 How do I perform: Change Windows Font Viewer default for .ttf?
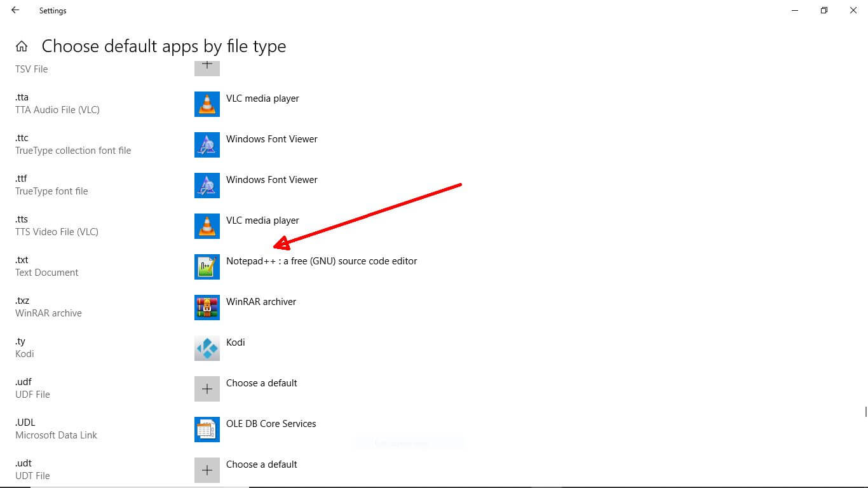click(272, 180)
